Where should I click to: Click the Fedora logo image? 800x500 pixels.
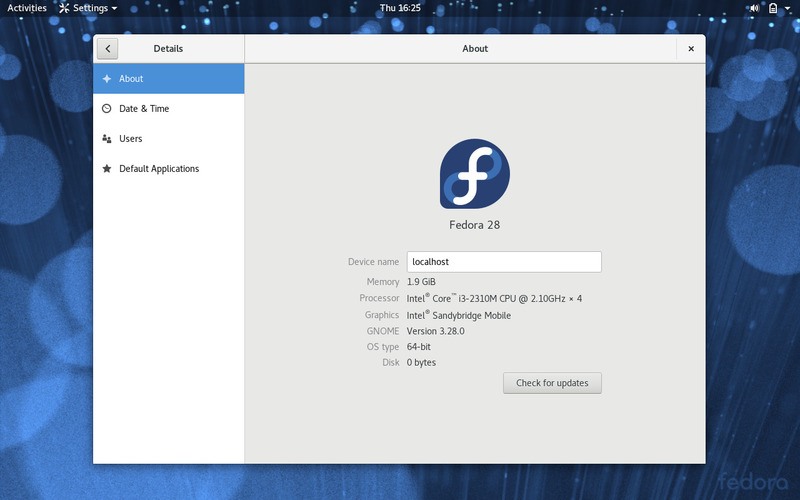(x=474, y=174)
